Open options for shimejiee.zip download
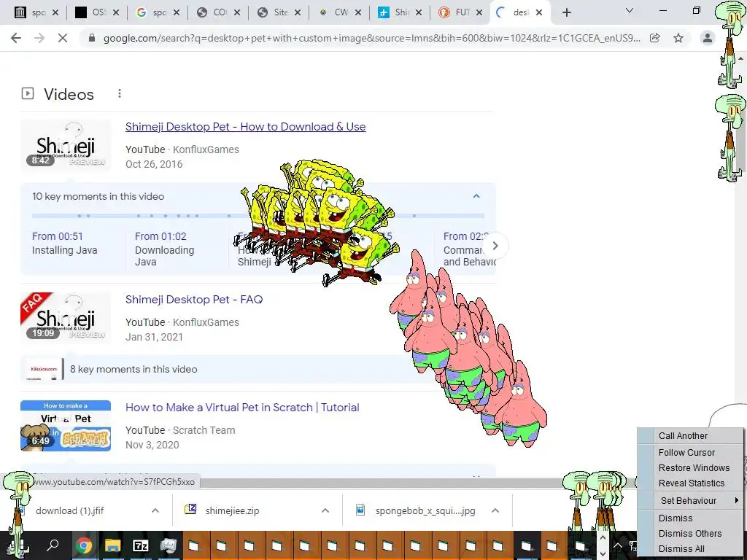Viewport: 747px width, 560px height. [325, 510]
